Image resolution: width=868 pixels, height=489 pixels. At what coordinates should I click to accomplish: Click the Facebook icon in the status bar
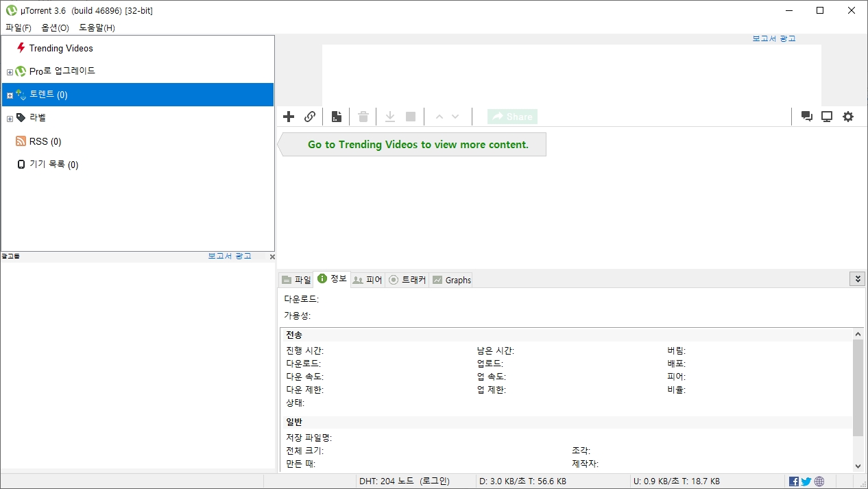click(x=793, y=481)
